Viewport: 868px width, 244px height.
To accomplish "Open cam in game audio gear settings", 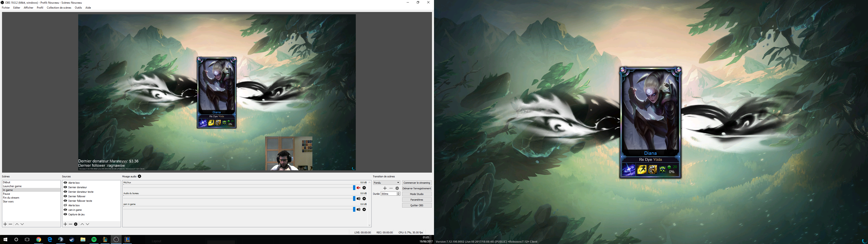I will click(364, 209).
